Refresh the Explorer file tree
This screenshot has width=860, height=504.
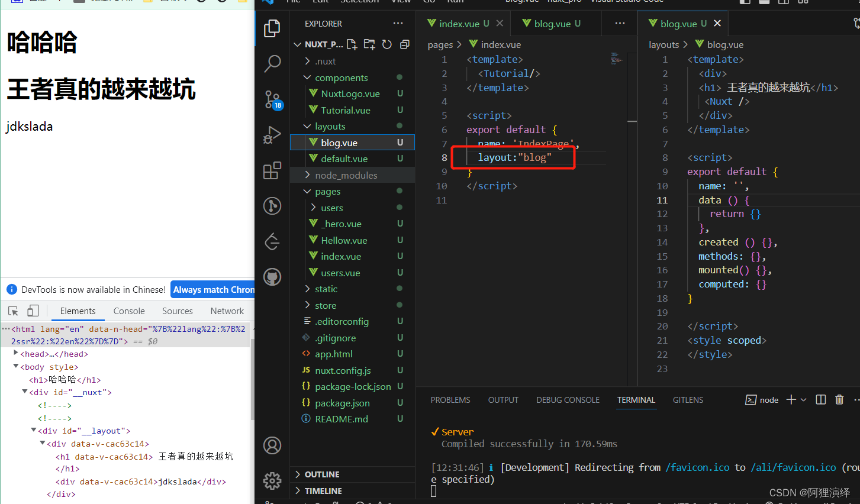[387, 44]
